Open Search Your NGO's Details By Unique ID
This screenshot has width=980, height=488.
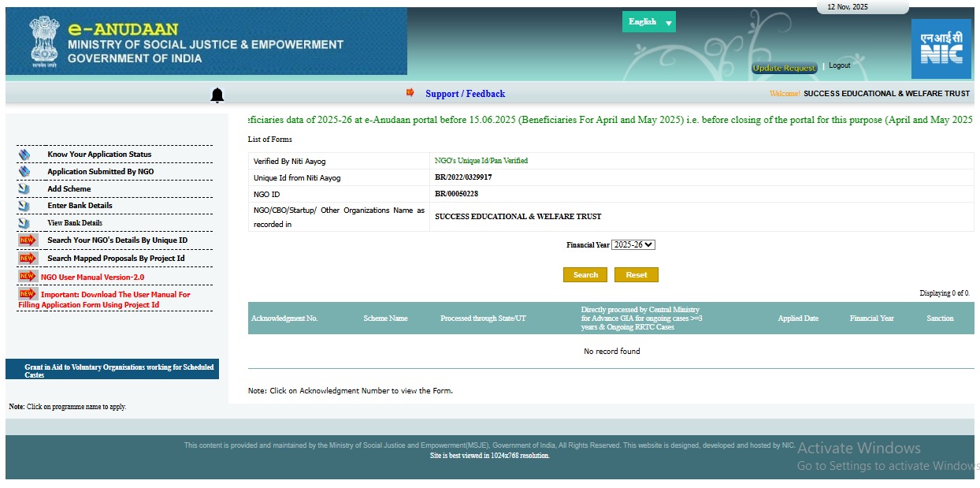point(117,240)
